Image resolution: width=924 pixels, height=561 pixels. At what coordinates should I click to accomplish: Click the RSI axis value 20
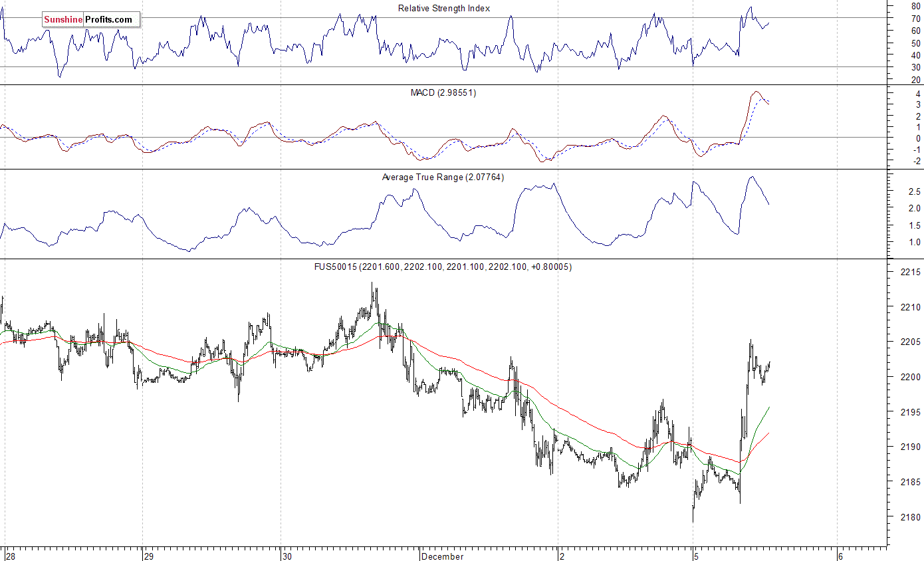(915, 80)
